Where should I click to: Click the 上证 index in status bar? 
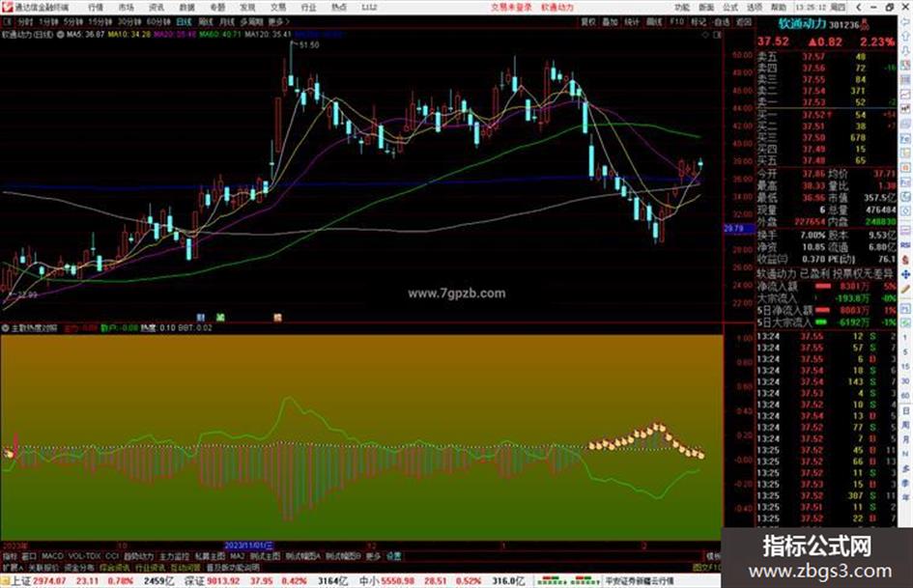pyautogui.click(x=21, y=581)
